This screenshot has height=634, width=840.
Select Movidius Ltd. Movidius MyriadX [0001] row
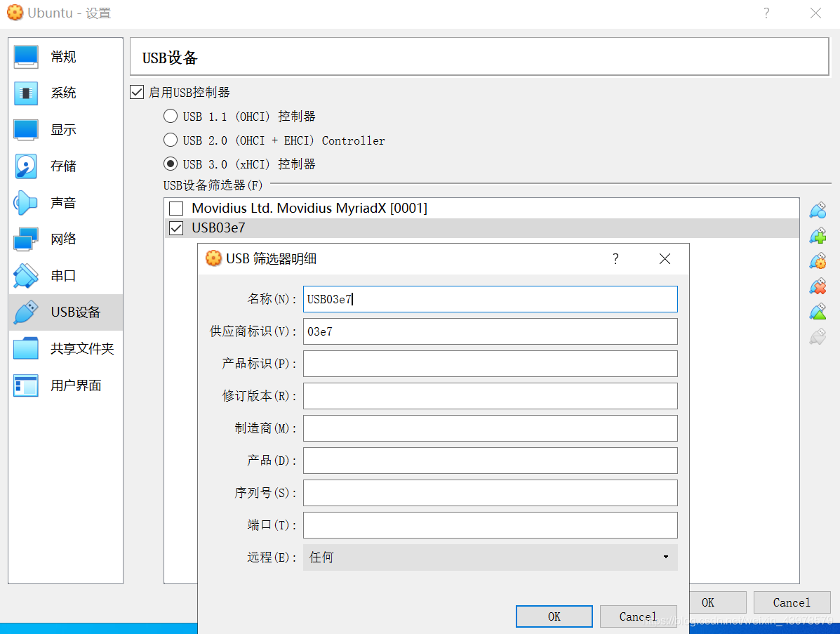point(481,208)
